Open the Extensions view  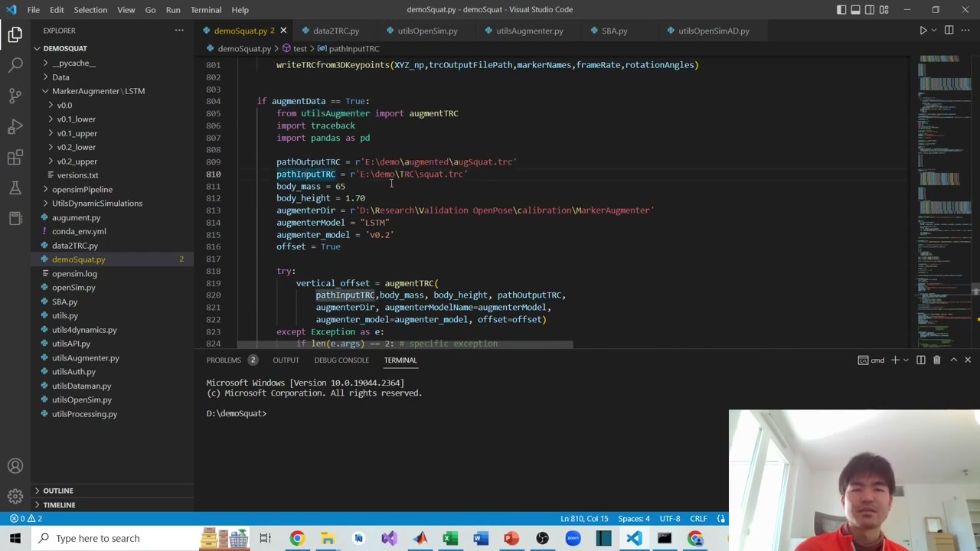coord(15,157)
